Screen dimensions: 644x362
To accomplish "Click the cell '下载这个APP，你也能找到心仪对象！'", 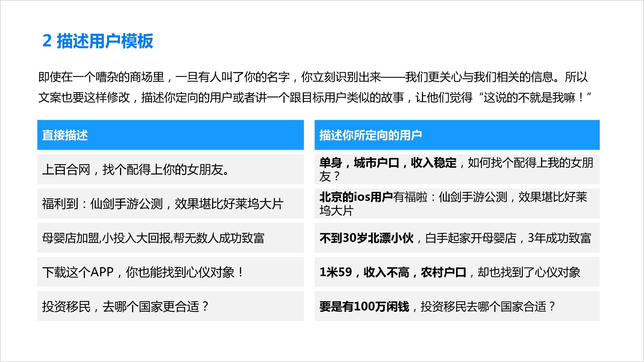I will click(171, 272).
